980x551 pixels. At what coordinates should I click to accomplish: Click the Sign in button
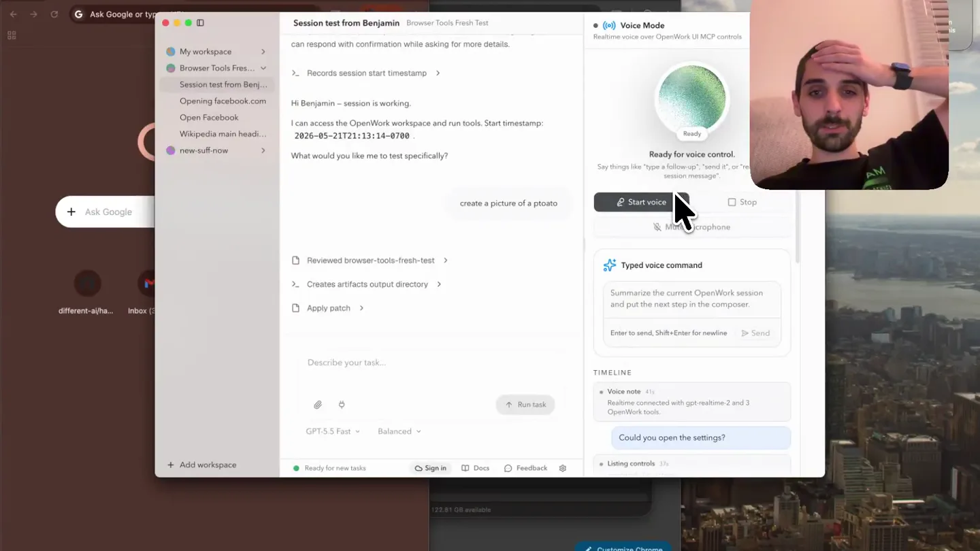pyautogui.click(x=431, y=468)
